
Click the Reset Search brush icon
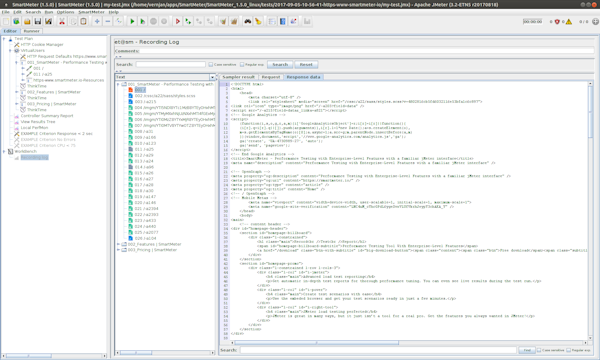coord(258,21)
